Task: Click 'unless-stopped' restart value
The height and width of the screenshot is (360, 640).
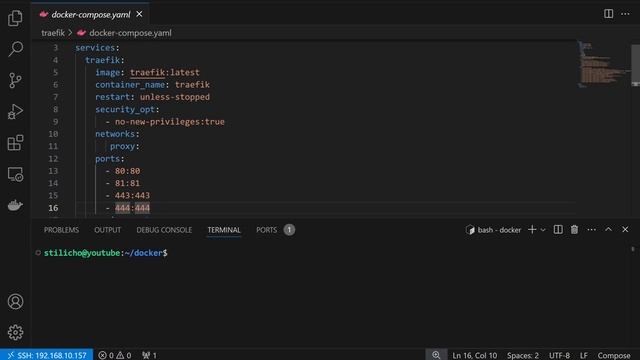Action: pos(175,97)
